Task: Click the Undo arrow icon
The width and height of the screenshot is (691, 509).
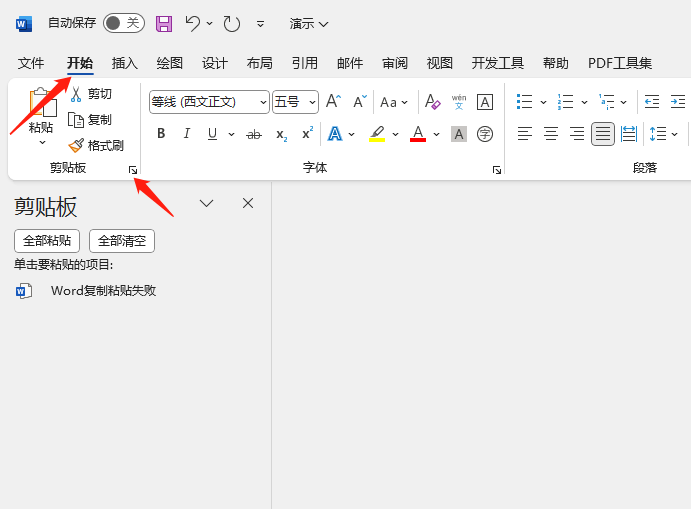Action: click(192, 23)
